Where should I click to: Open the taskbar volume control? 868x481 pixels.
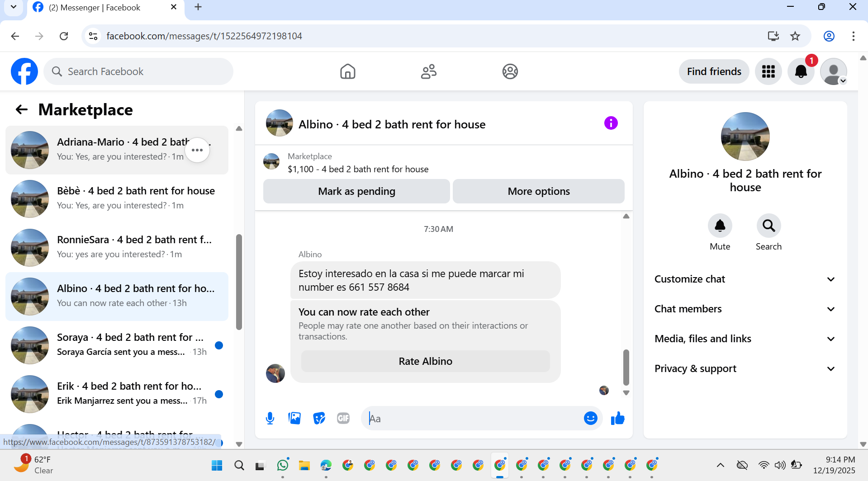780,465
